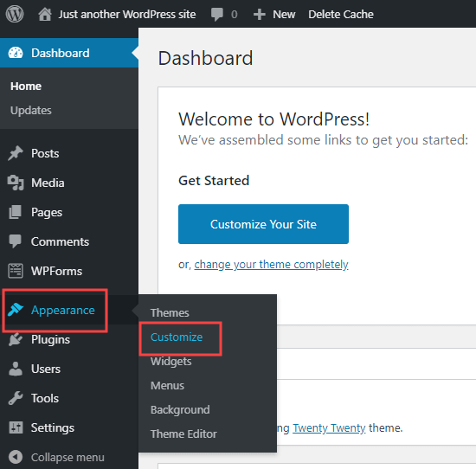
Task: Open the Settings menu label
Action: pyautogui.click(x=53, y=428)
